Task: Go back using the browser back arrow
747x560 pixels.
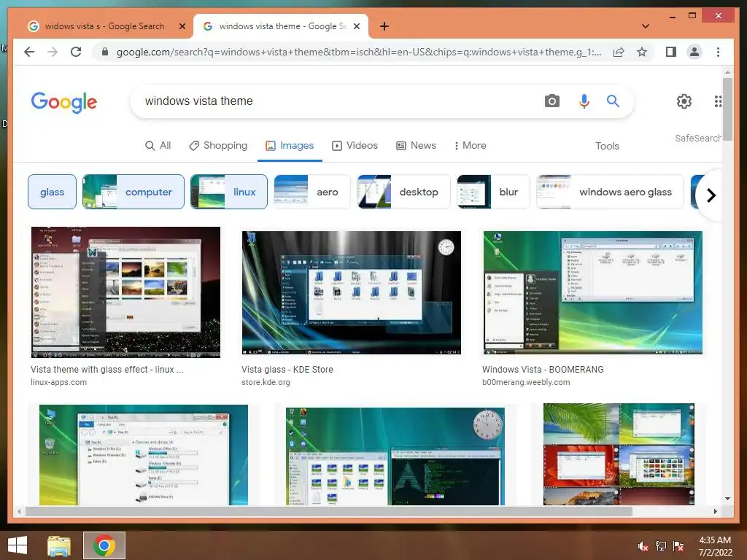Action: (29, 52)
